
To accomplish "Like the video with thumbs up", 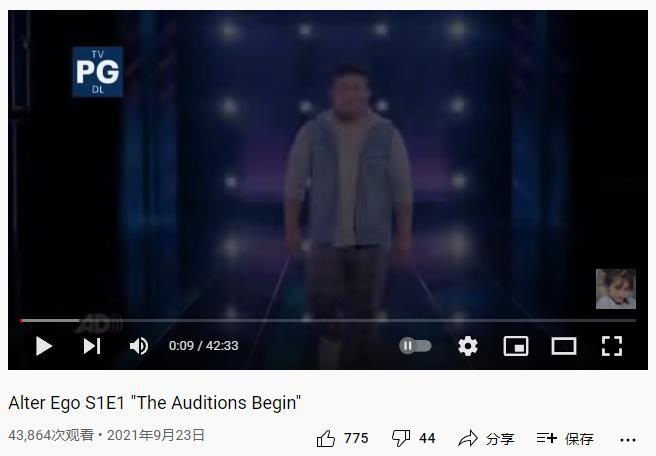I will [x=325, y=438].
